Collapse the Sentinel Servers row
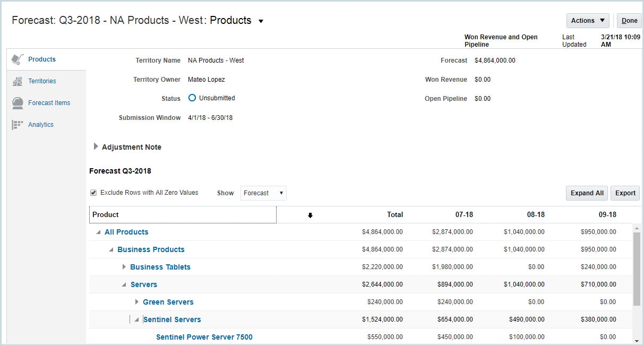The width and height of the screenshot is (644, 346). coord(136,320)
